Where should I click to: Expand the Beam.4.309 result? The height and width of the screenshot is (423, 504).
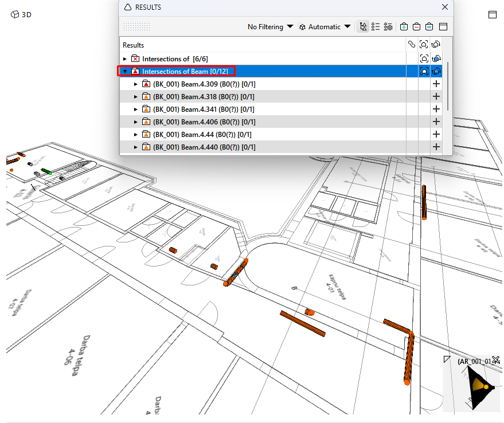click(x=136, y=84)
